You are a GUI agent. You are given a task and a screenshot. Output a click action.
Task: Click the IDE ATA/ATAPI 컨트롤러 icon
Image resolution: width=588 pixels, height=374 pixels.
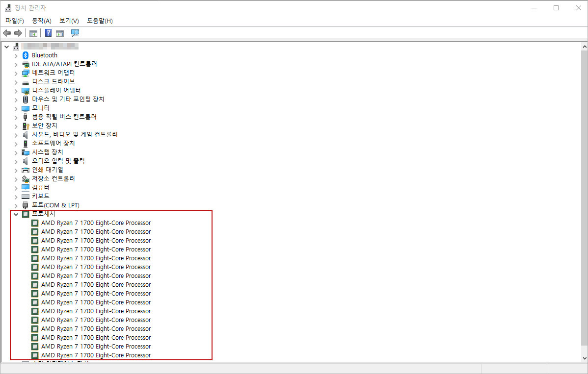[x=26, y=64]
